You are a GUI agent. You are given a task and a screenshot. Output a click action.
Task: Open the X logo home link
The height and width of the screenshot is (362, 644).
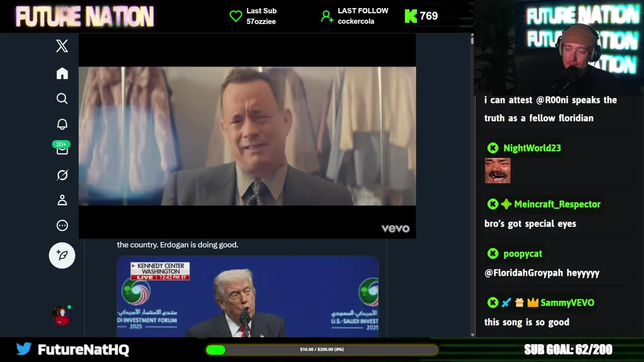pyautogui.click(x=62, y=46)
